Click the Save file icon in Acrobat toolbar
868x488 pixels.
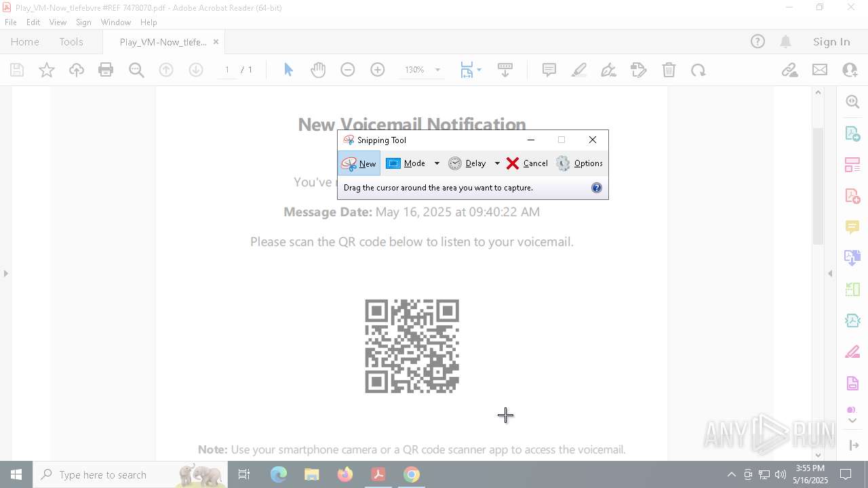click(17, 70)
